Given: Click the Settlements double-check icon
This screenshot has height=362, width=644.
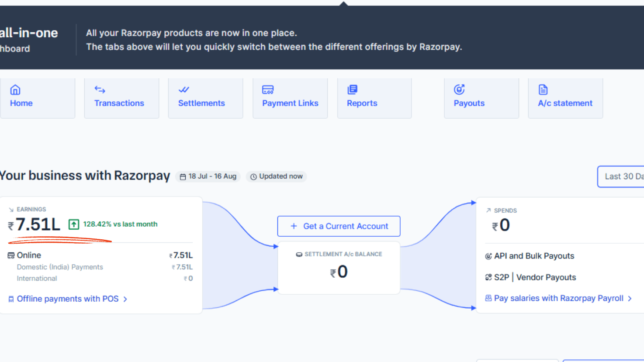Looking at the screenshot, I should 184,90.
